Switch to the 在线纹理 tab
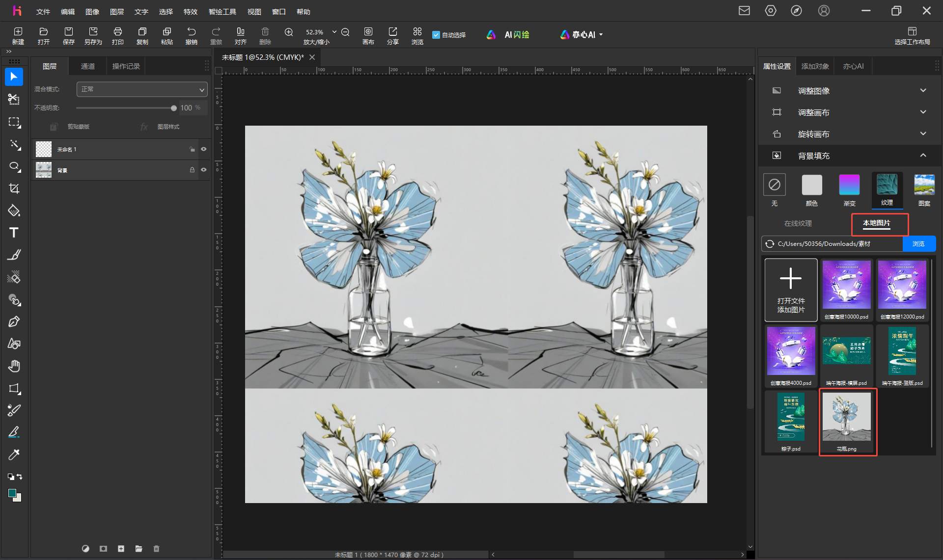The height and width of the screenshot is (560, 943). pos(798,223)
